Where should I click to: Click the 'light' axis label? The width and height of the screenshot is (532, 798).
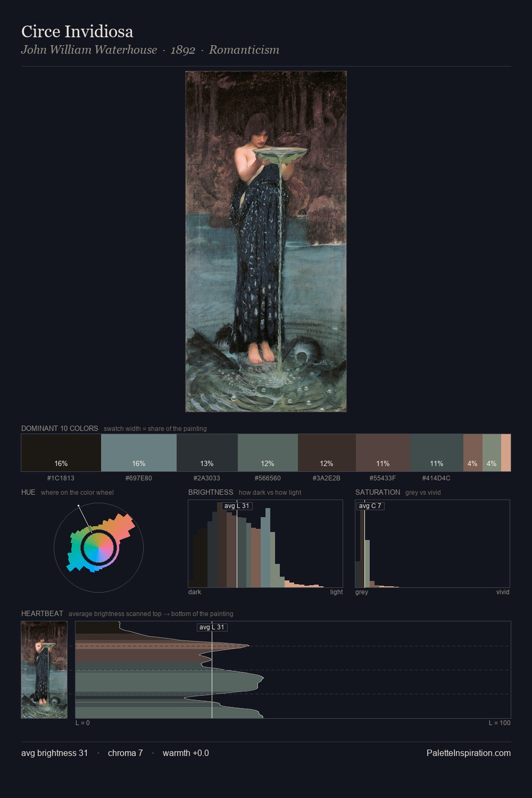337,592
